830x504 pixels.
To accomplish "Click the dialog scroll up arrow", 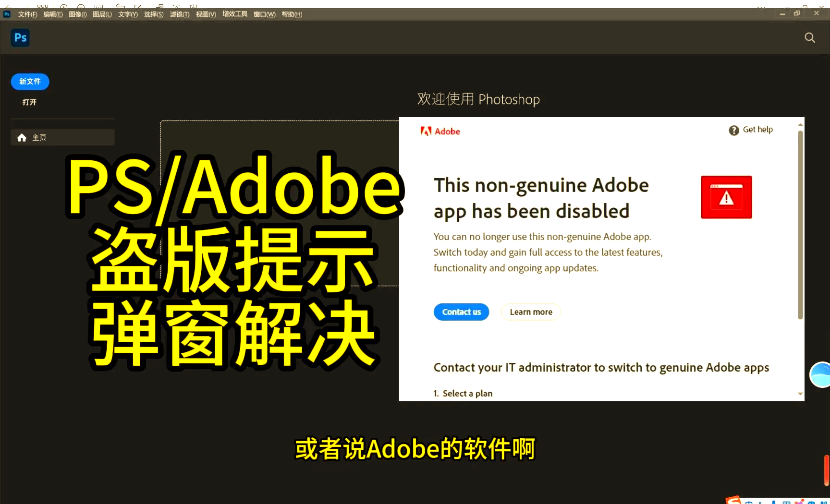I will (800, 125).
